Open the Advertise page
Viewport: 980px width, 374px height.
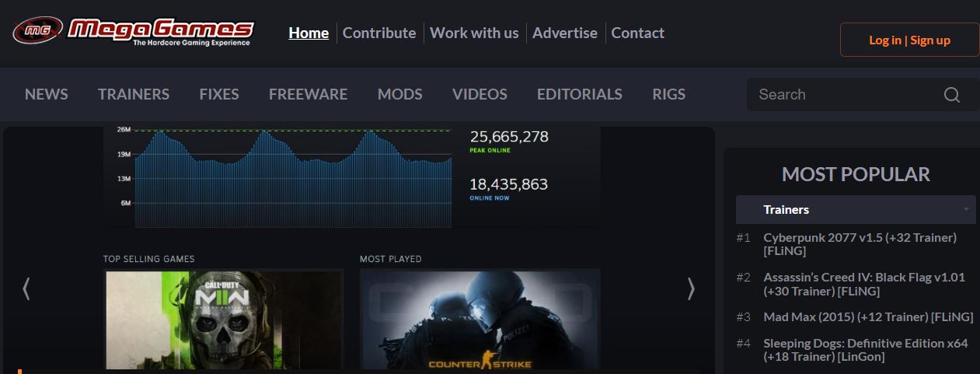tap(565, 33)
